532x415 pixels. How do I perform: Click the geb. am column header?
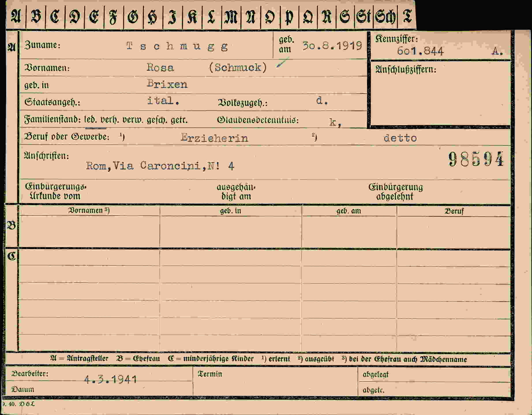coord(349,211)
